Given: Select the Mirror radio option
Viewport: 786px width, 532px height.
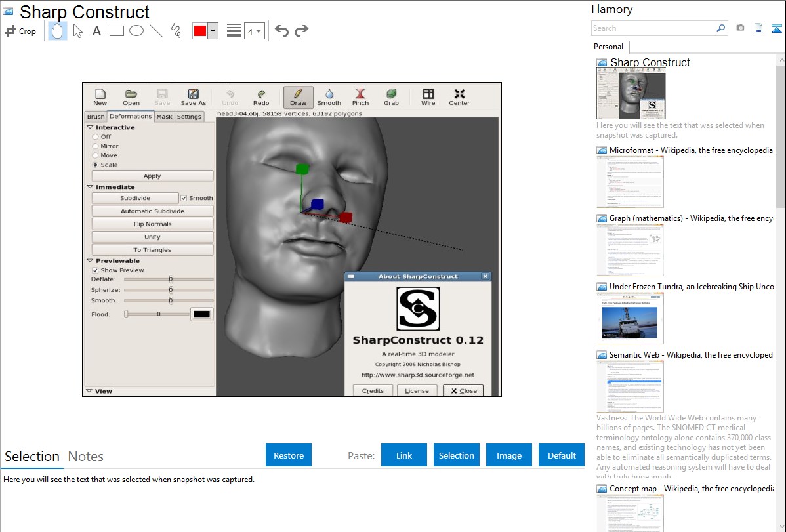Looking at the screenshot, I should pyautogui.click(x=95, y=146).
